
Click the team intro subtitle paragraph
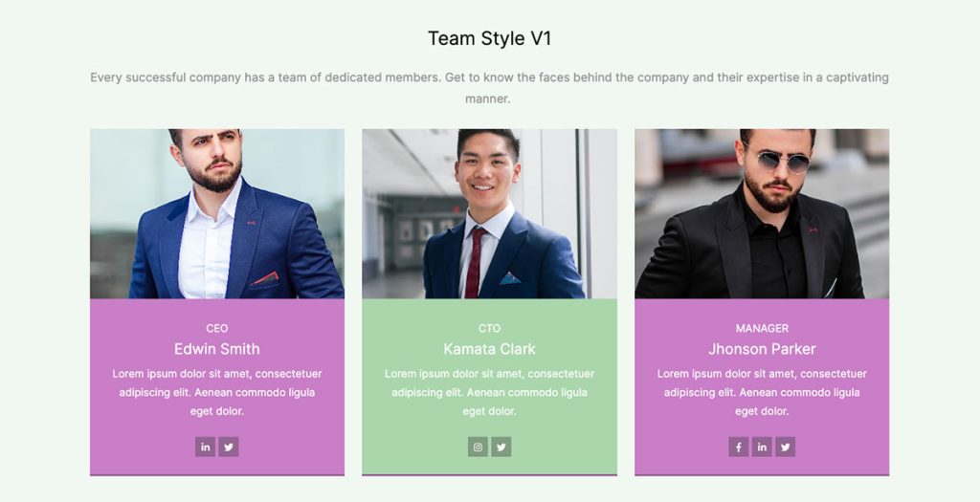[489, 88]
